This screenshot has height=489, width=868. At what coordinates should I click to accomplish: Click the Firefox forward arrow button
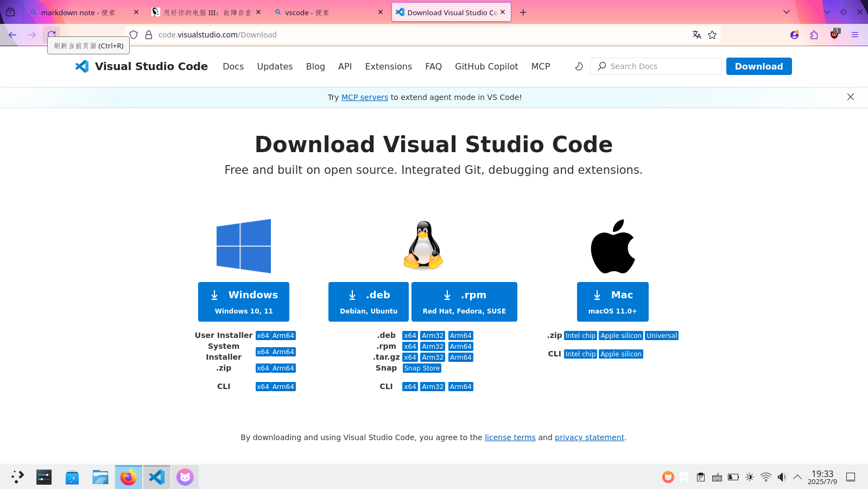32,35
